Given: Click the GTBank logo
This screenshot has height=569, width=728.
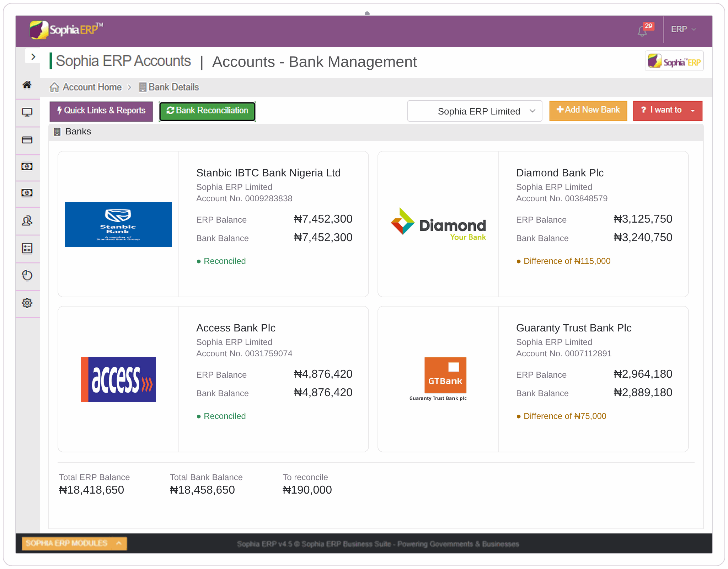Looking at the screenshot, I should click(x=438, y=379).
